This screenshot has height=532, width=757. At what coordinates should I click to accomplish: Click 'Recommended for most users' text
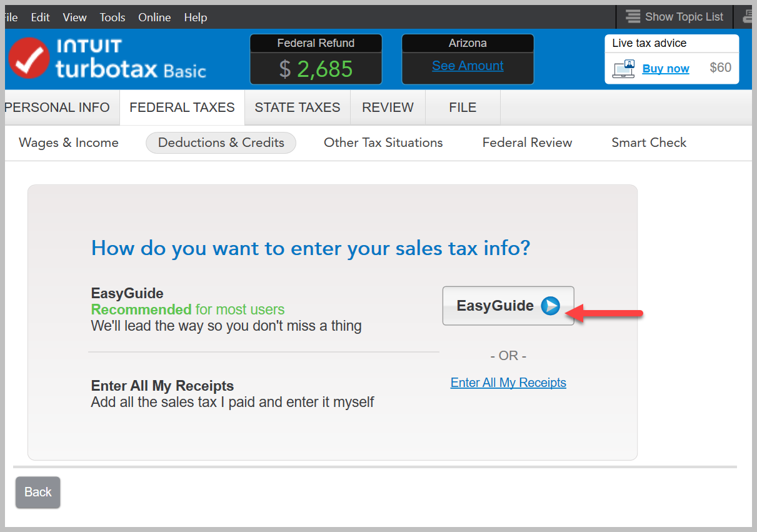[x=188, y=309]
